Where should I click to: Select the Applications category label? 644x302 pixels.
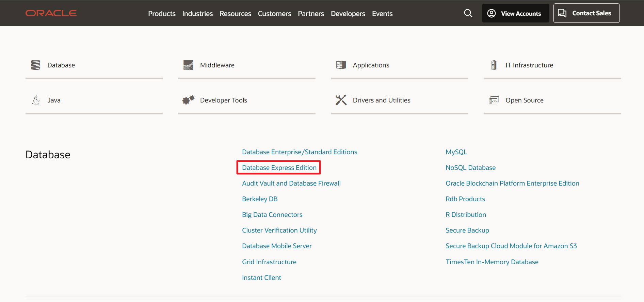371,65
